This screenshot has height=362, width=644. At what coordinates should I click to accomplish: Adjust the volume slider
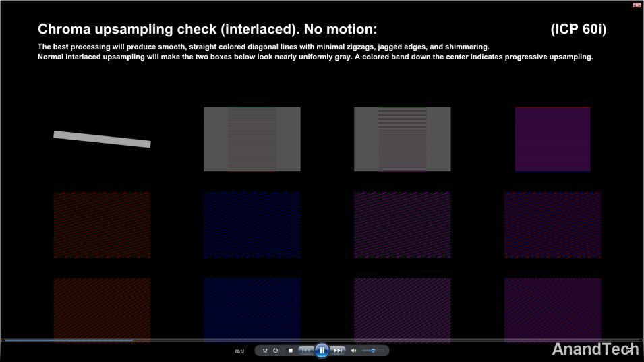(374, 351)
